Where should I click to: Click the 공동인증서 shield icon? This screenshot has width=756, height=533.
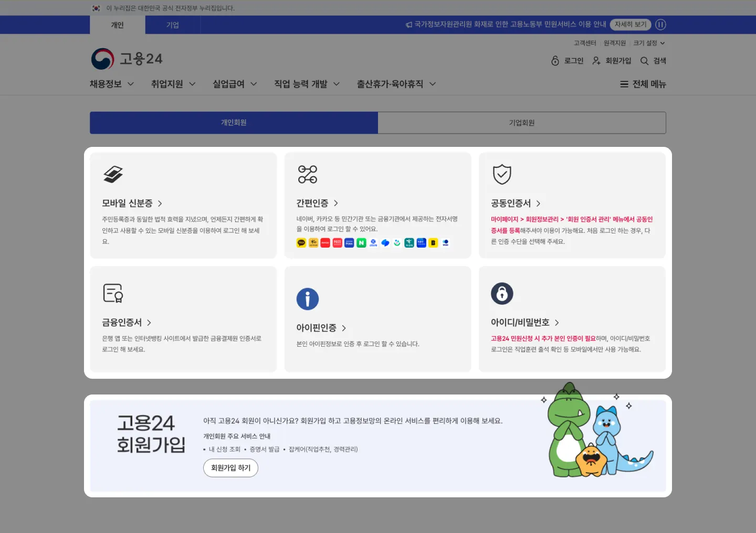tap(502, 174)
